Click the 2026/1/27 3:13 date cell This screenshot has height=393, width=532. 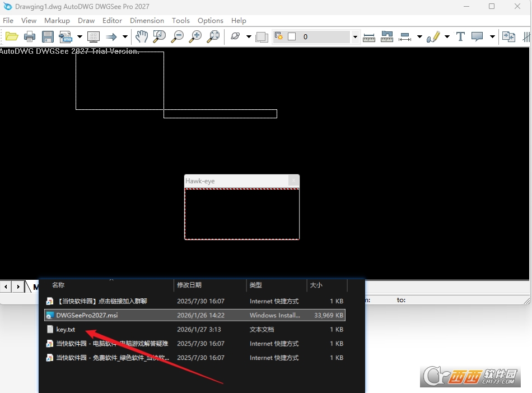click(x=199, y=330)
